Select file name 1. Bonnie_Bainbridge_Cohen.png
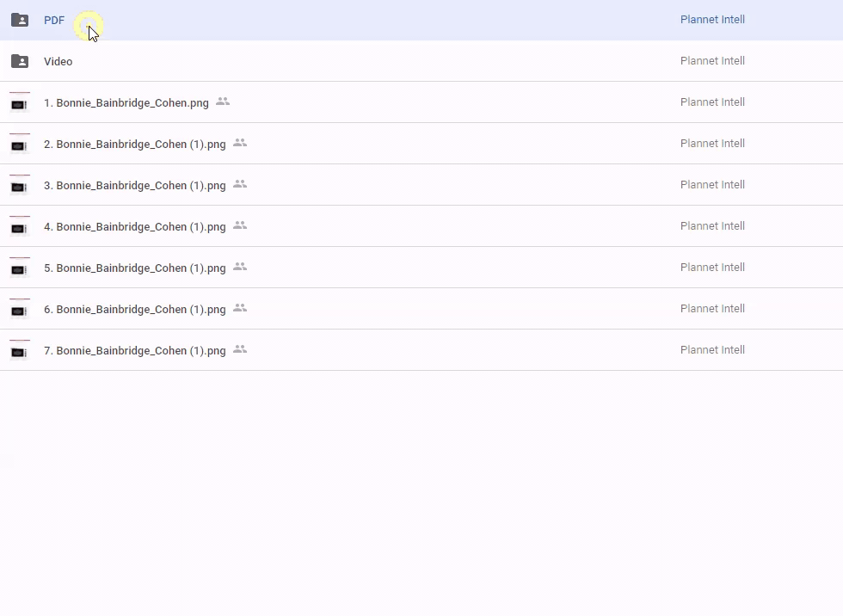This screenshot has width=843, height=616. [x=126, y=102]
